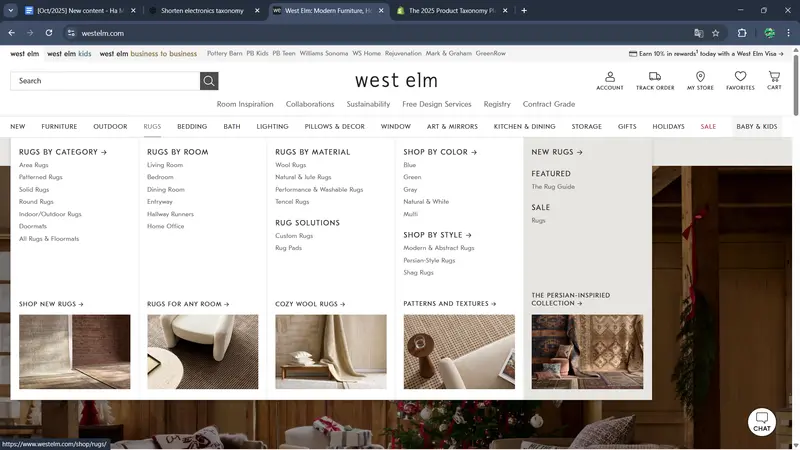Bookmark page with star icon

(x=715, y=33)
